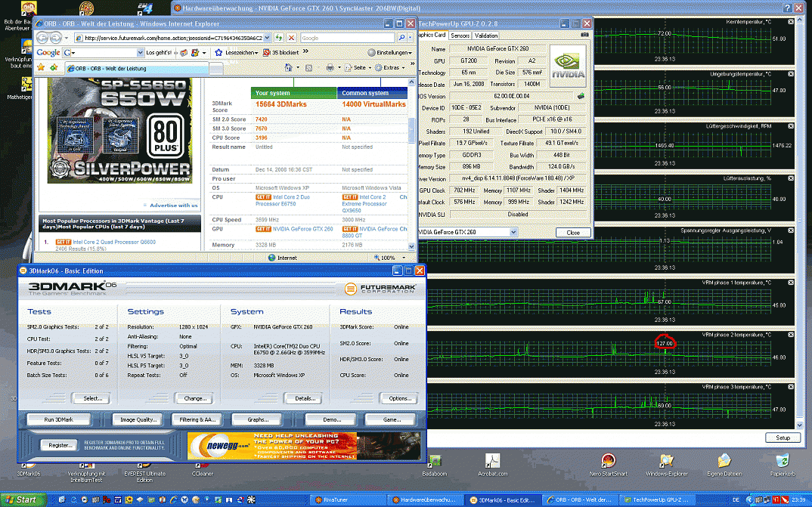Switch to TechPowerUp GPU-Z taskbar button
812x507 pixels.
coord(659,499)
